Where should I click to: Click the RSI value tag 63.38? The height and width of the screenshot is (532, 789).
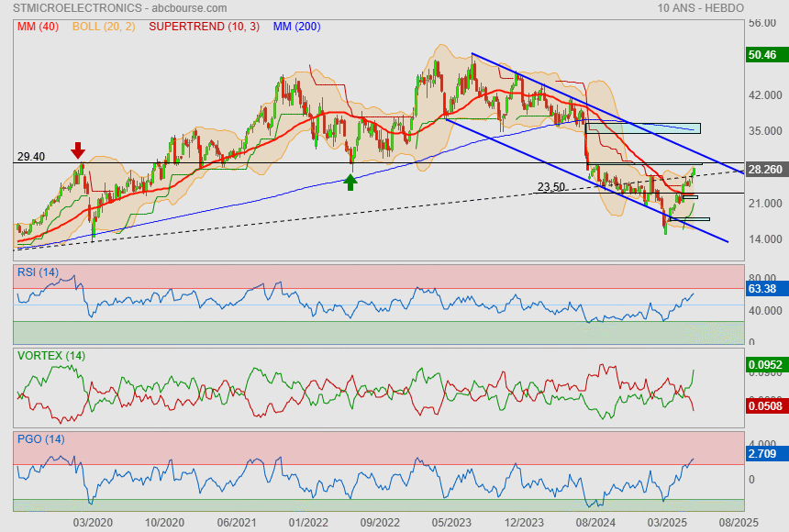pyautogui.click(x=767, y=289)
